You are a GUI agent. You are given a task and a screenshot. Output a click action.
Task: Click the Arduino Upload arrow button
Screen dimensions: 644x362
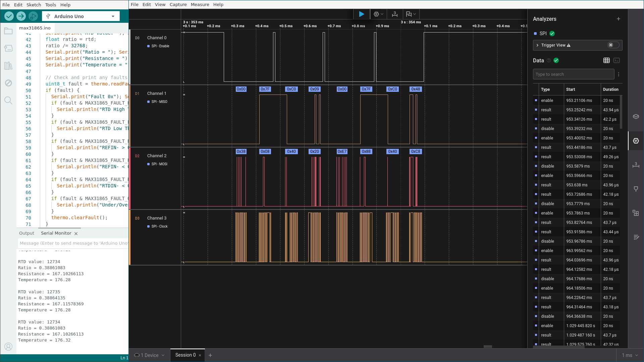[x=21, y=16]
